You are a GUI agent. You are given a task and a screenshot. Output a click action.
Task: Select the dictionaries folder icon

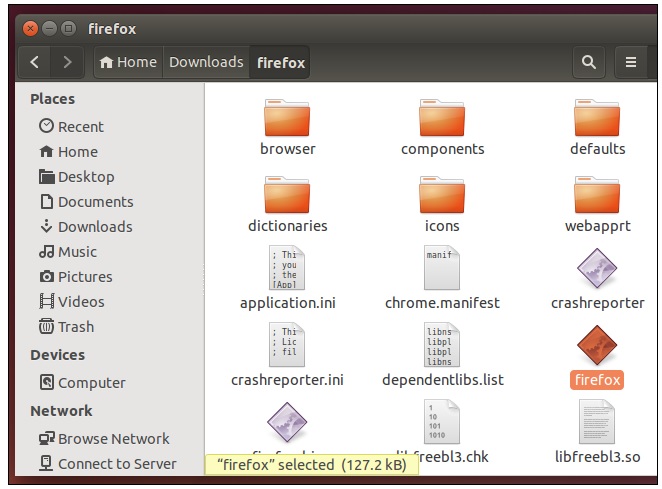[287, 195]
